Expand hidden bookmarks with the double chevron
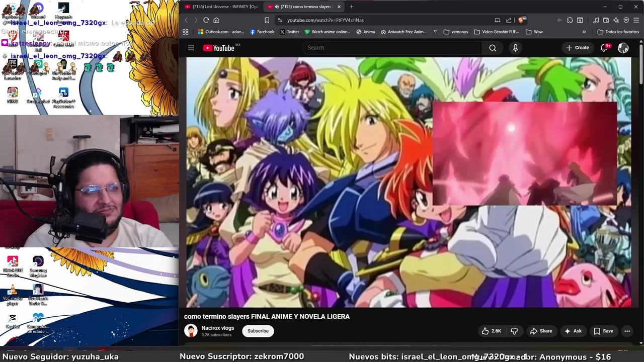 coord(584,32)
